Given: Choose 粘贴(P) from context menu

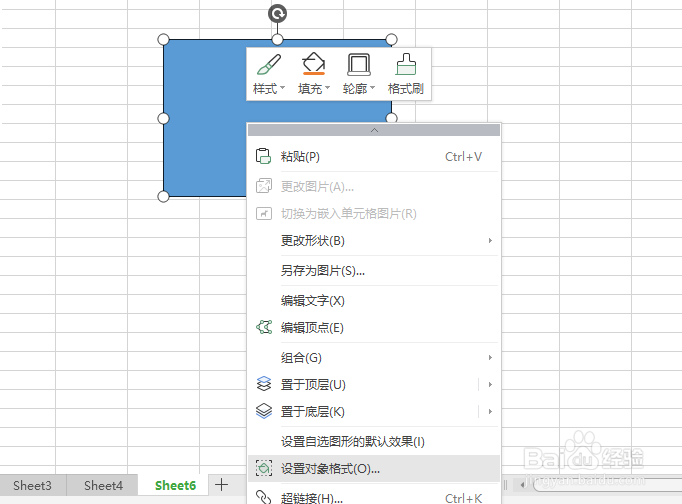Looking at the screenshot, I should pos(374,157).
